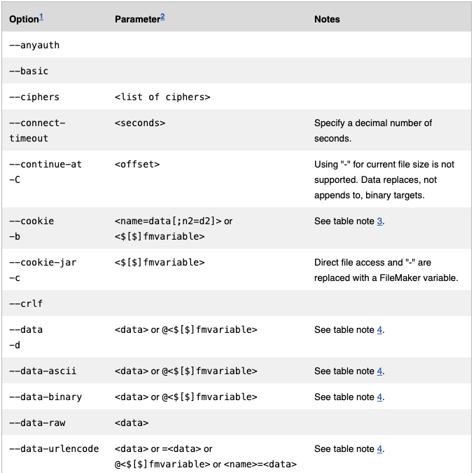Click the <list of ciphers> parameter

(x=162, y=97)
